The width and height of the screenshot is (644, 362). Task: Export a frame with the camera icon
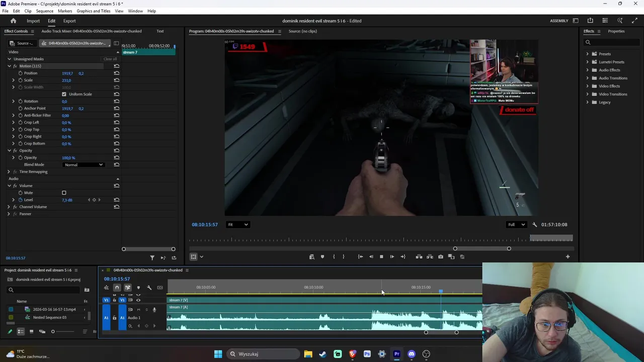441,257
